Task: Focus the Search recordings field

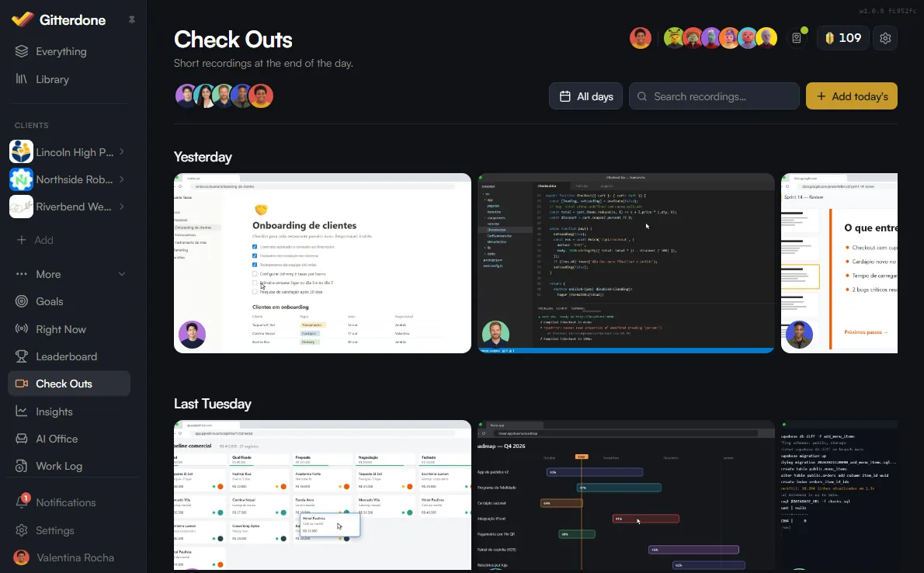Action: click(x=714, y=96)
